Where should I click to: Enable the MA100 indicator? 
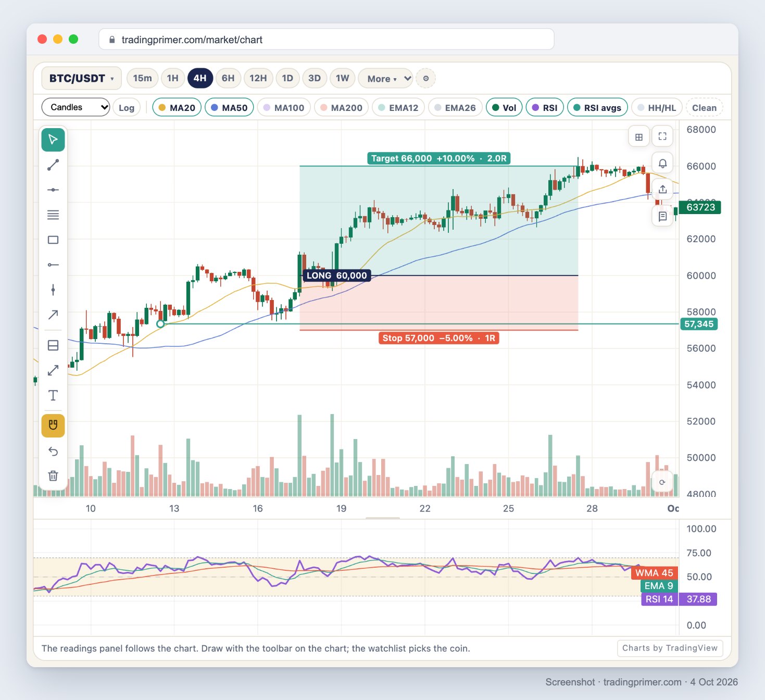[x=284, y=108]
